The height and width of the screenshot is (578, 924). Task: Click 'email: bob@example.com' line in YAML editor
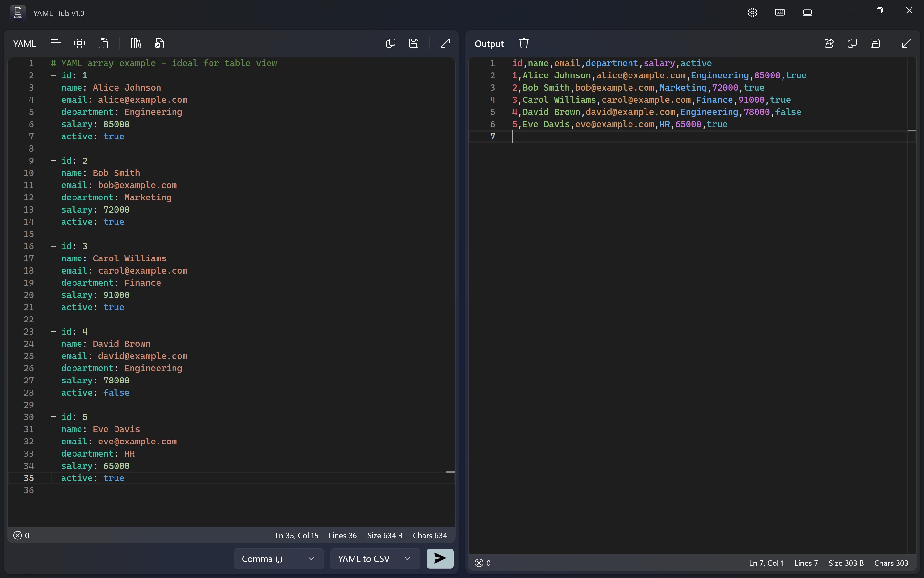tap(119, 185)
